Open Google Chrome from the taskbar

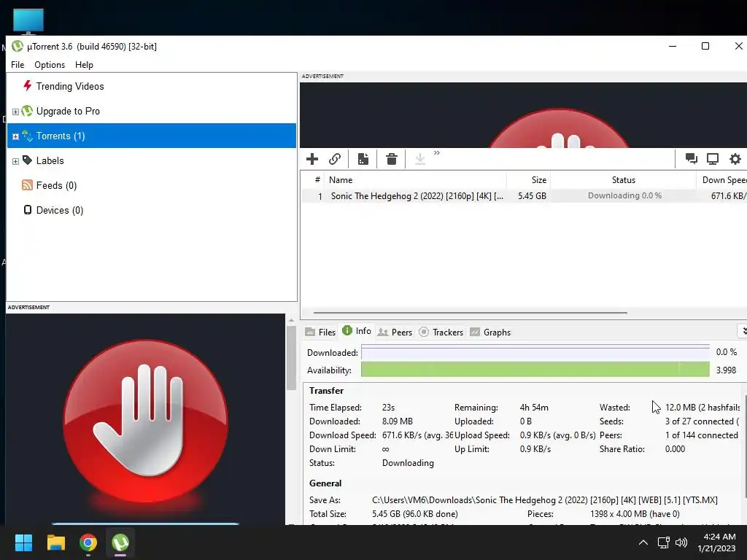tap(88, 542)
